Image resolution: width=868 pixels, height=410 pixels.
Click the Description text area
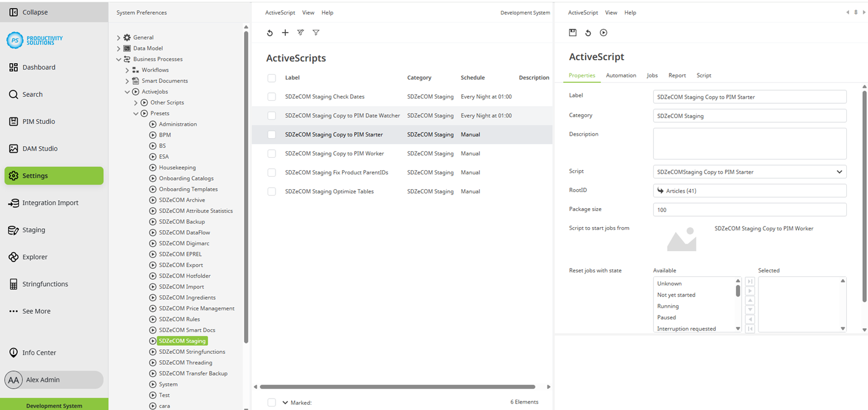(750, 143)
